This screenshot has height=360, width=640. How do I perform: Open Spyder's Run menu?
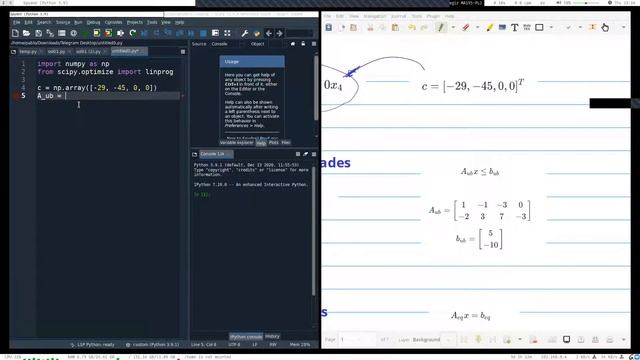pos(78,22)
